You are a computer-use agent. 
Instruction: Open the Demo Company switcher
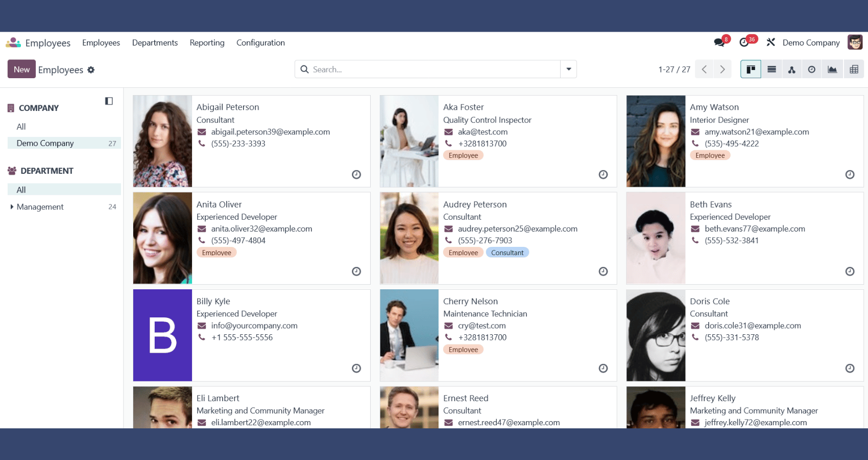[811, 43]
